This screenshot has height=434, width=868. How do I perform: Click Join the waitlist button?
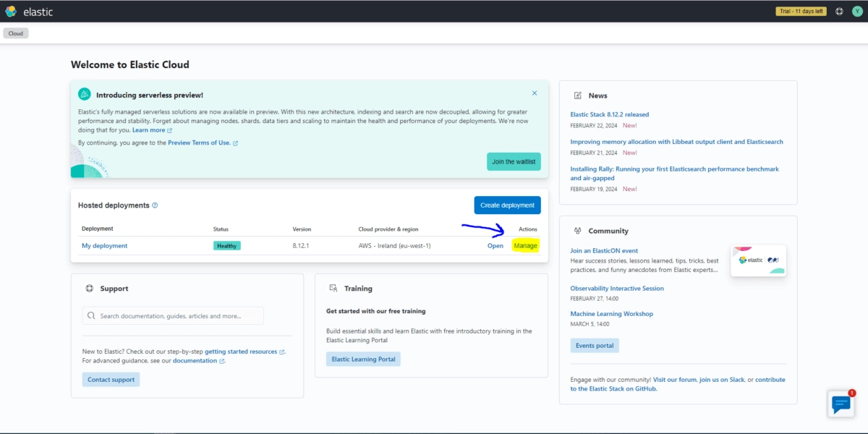tap(514, 162)
